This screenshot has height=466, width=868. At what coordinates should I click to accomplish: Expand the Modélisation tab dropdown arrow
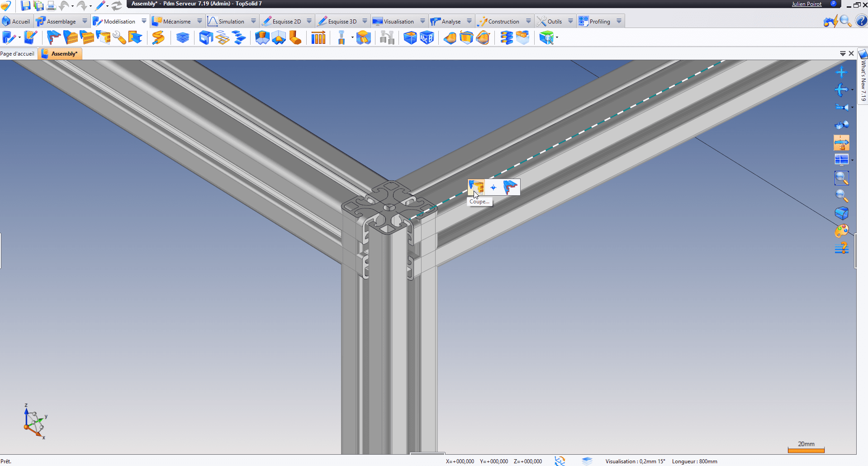pos(144,21)
